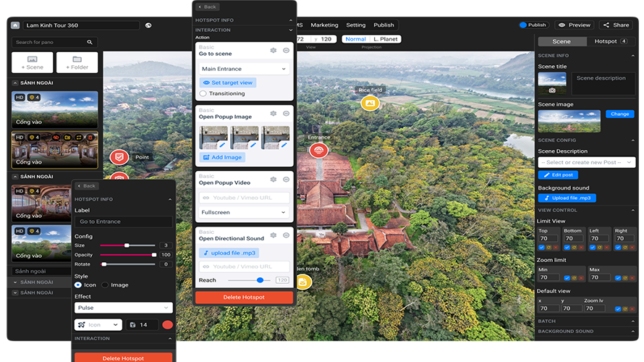Toggle the Top limit view checkbox

point(541,248)
